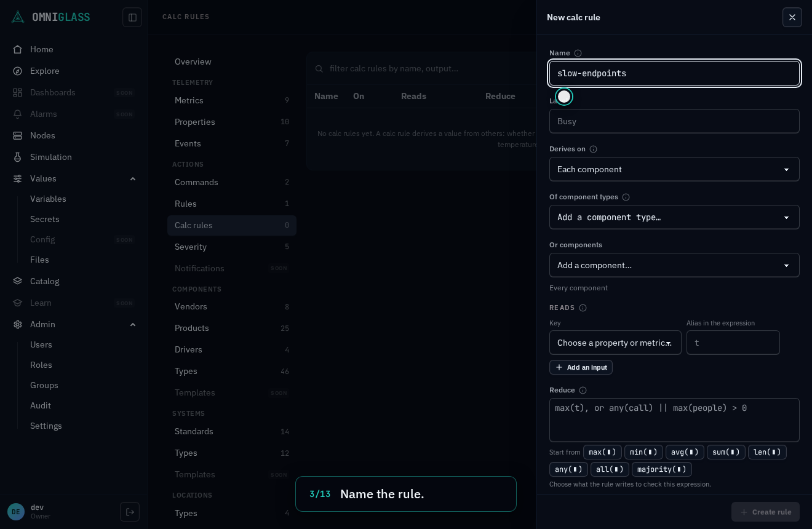Show info tooltip next to Name label
Screen dimensions: 812x529
pos(578,53)
